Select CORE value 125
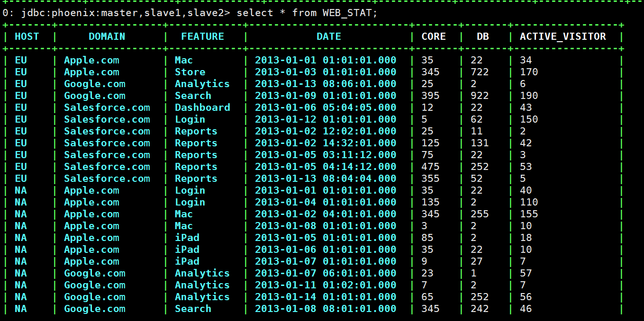 pyautogui.click(x=430, y=143)
